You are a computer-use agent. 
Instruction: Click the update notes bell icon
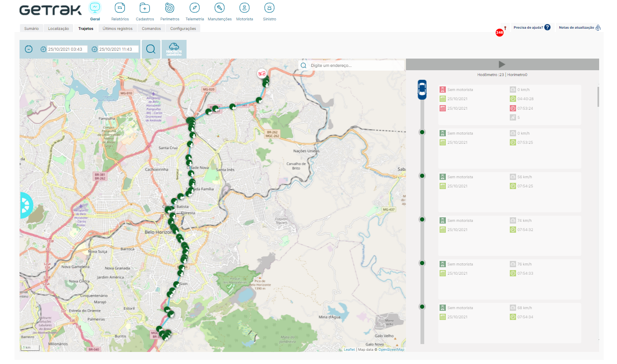598,27
